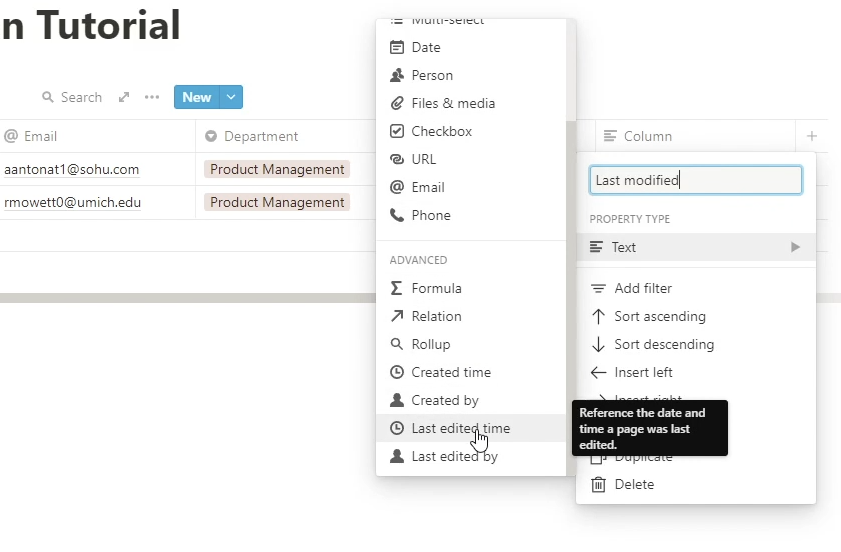Click the Date calendar icon

(x=397, y=47)
